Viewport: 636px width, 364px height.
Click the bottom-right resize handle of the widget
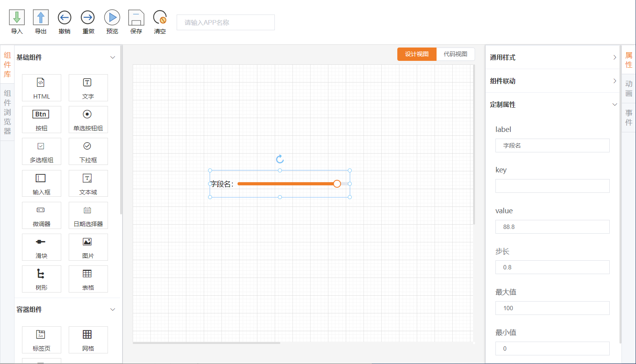[350, 197]
